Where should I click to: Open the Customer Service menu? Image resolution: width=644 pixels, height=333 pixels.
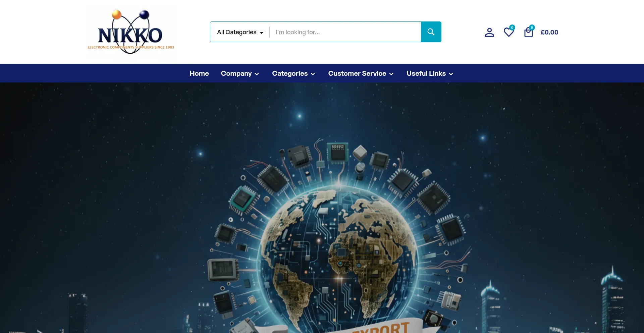pos(357,73)
